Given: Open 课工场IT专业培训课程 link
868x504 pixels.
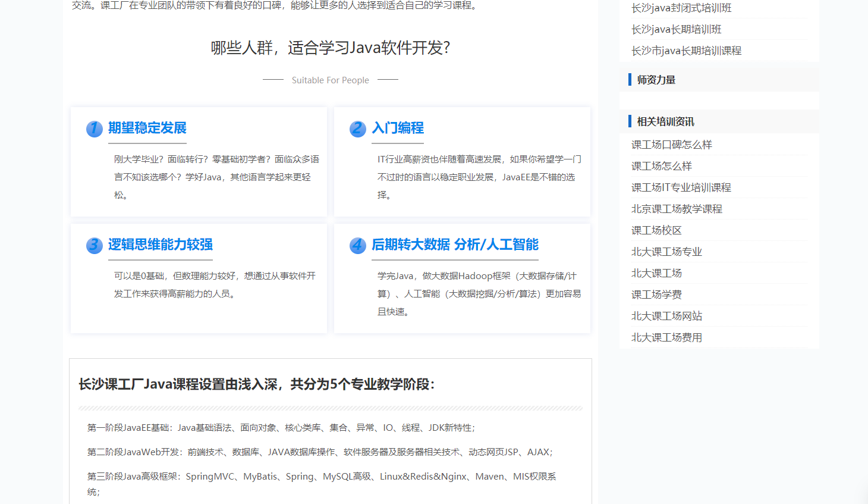Looking at the screenshot, I should point(681,187).
